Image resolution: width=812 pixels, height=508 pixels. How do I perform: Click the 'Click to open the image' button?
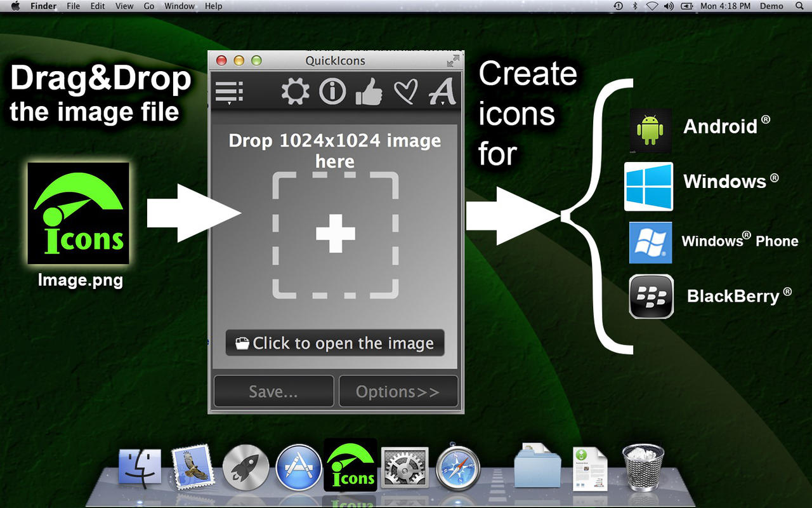click(334, 343)
